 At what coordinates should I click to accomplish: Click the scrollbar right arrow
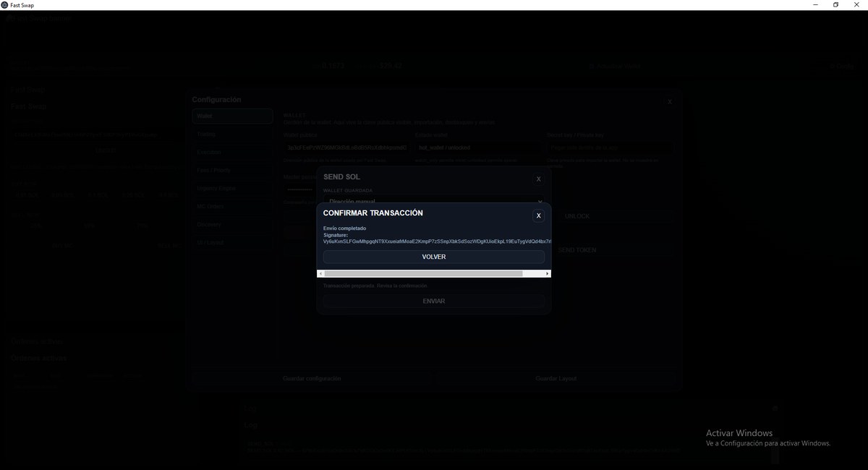[x=548, y=273]
